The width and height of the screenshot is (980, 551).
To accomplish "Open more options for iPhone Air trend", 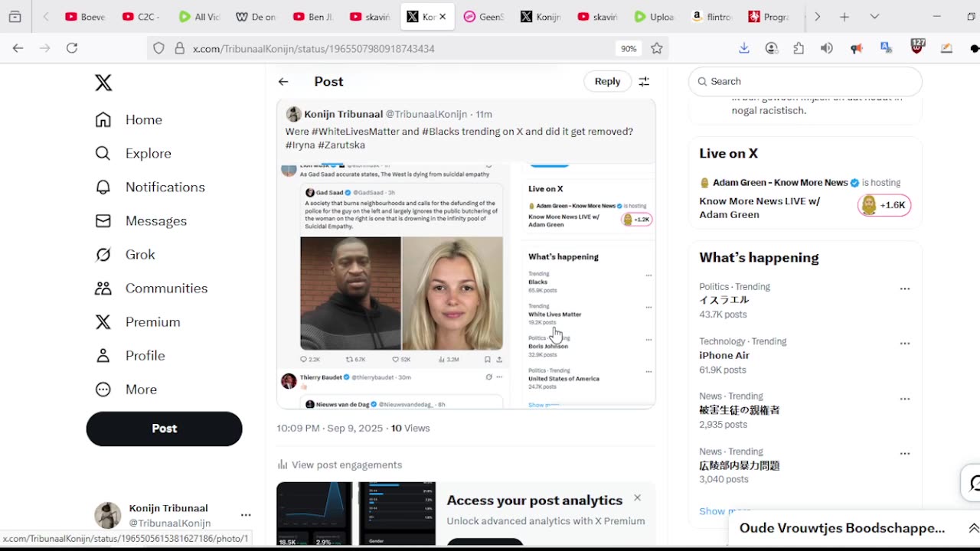I will tap(905, 344).
